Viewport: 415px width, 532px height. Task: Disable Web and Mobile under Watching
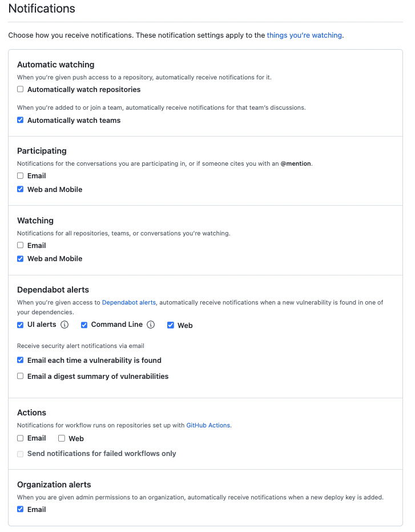[20, 258]
